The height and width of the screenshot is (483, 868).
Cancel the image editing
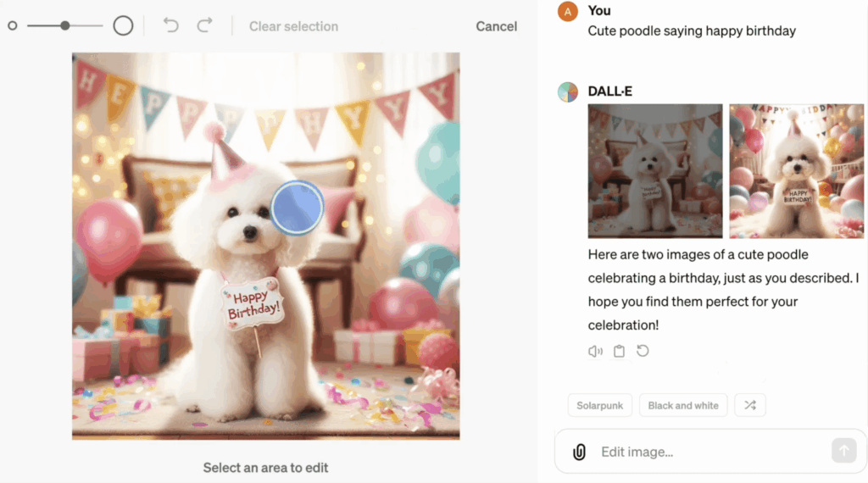[496, 26]
